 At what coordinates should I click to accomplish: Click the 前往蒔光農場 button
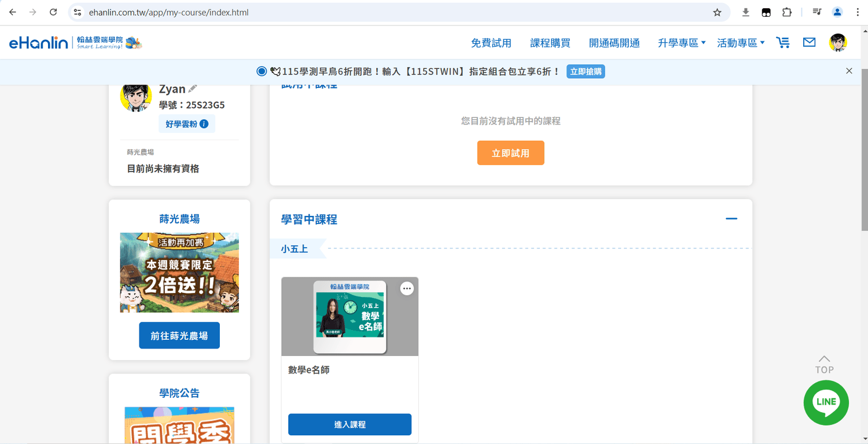pos(179,335)
